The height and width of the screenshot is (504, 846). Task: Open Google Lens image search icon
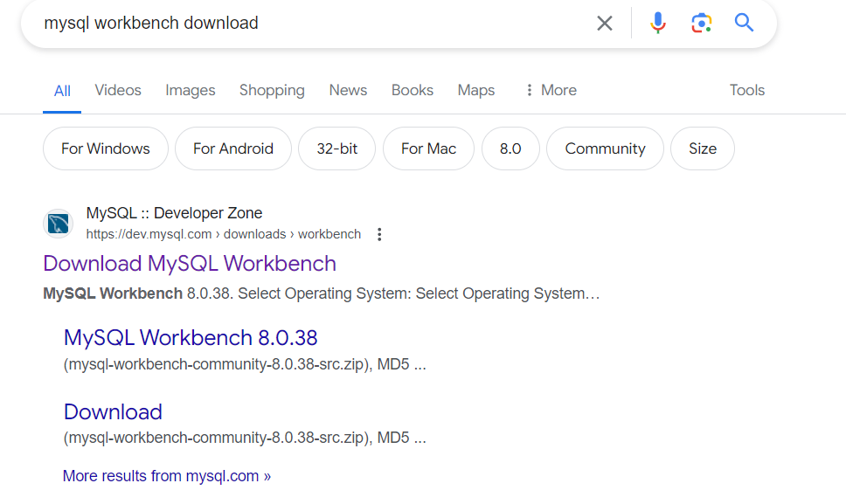pyautogui.click(x=702, y=24)
